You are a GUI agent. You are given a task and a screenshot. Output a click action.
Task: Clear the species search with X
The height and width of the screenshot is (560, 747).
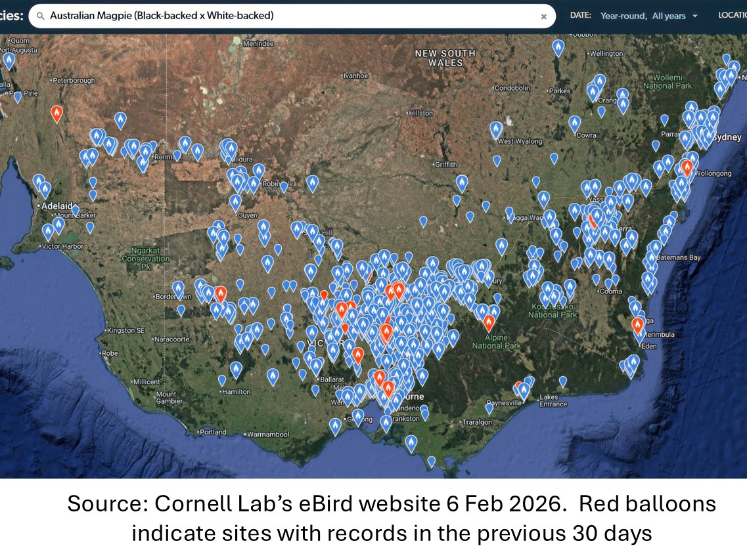(x=543, y=16)
